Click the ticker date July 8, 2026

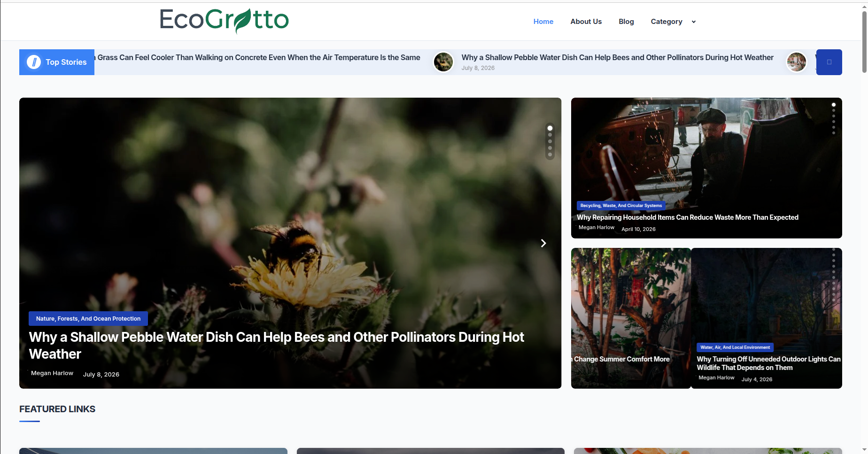(x=478, y=68)
